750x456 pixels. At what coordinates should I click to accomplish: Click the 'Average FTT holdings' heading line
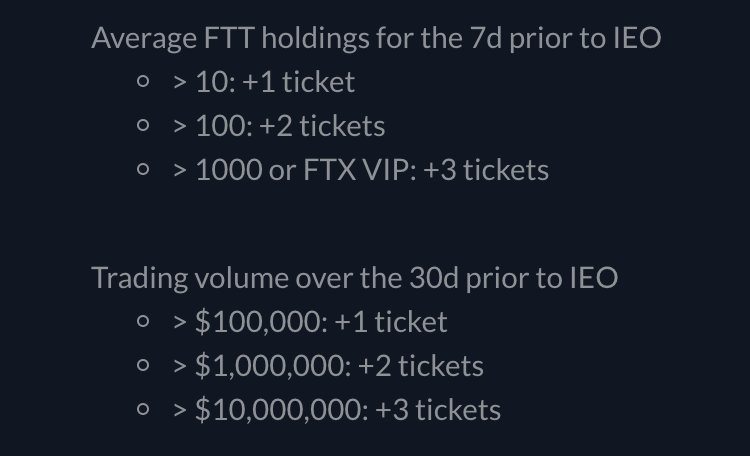click(x=376, y=38)
